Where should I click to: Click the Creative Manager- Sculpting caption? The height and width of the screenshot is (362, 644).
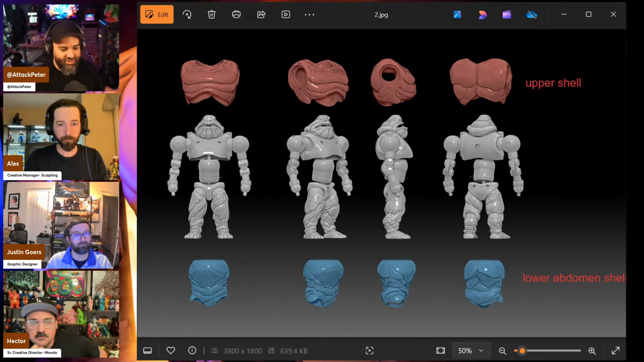(32, 175)
